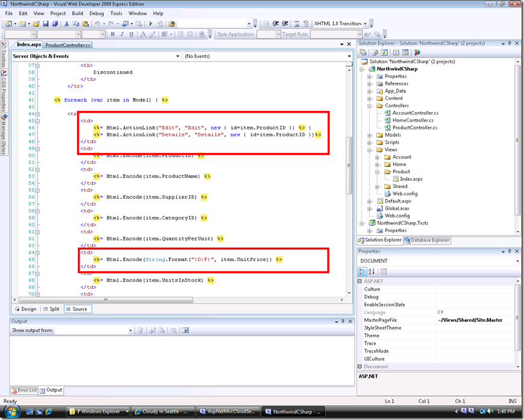The image size is (524, 420).
Task: Collapse code outline at line 44
Action: (38, 114)
